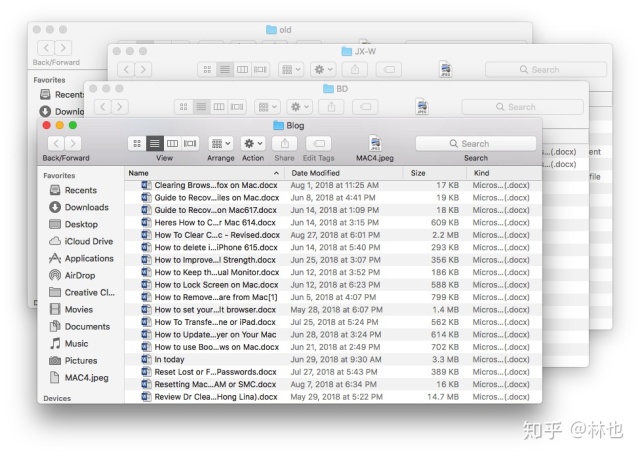The image size is (640, 456).
Task: Select 'Resetting Mac...AM or SMC.docx'
Action: pyautogui.click(x=333, y=385)
